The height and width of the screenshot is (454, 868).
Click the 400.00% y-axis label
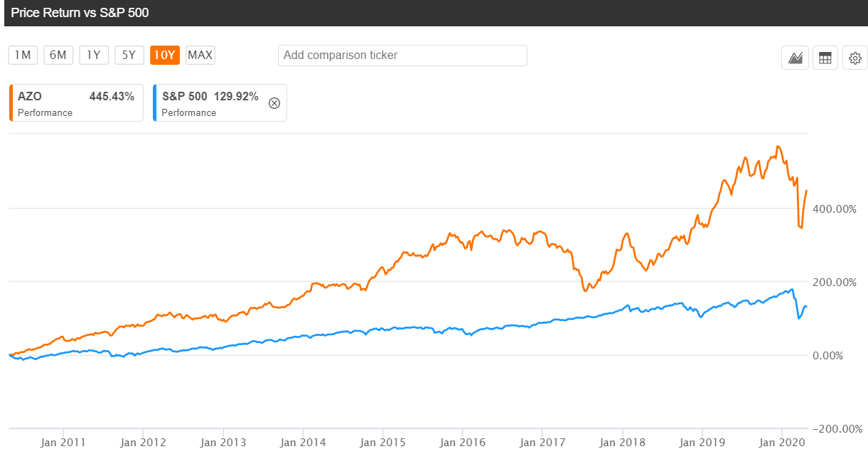[835, 208]
